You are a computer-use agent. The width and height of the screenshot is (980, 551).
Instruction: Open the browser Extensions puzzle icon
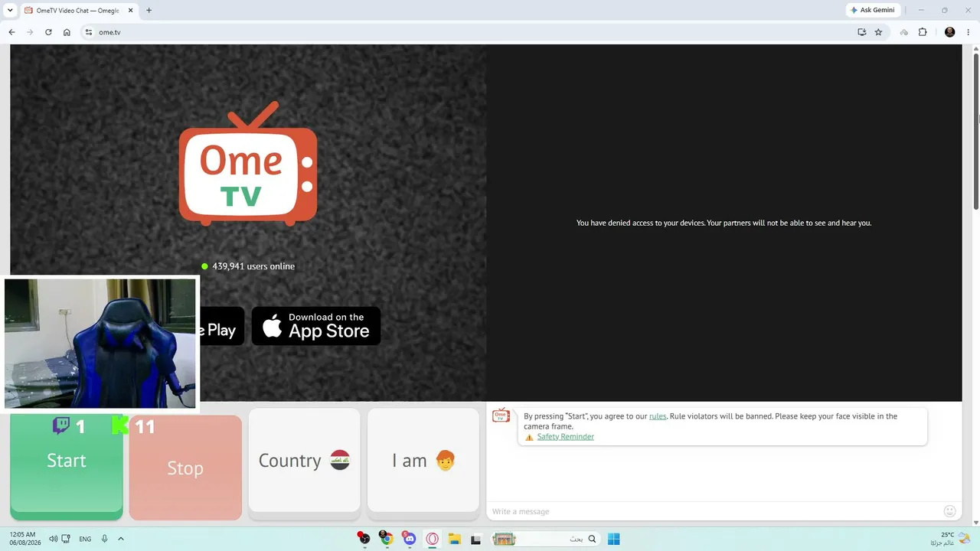(923, 32)
